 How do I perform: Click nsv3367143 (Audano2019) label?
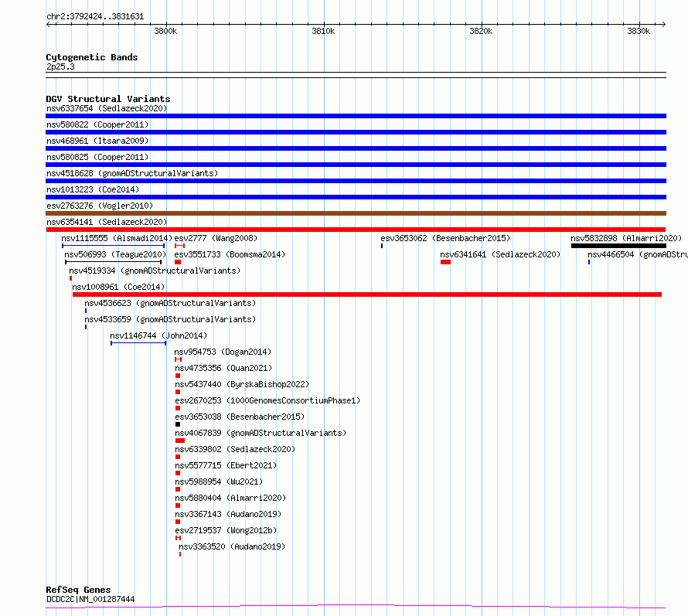(x=228, y=514)
